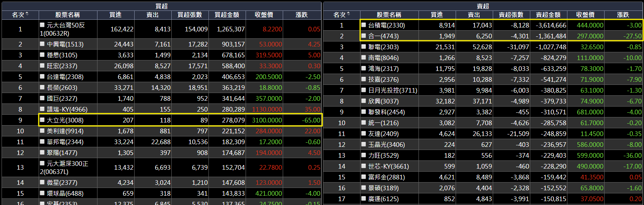Viewport: 644px width, 205px height.
Task: Tick the checkbox for 台積電(2330)
Action: click(x=364, y=25)
